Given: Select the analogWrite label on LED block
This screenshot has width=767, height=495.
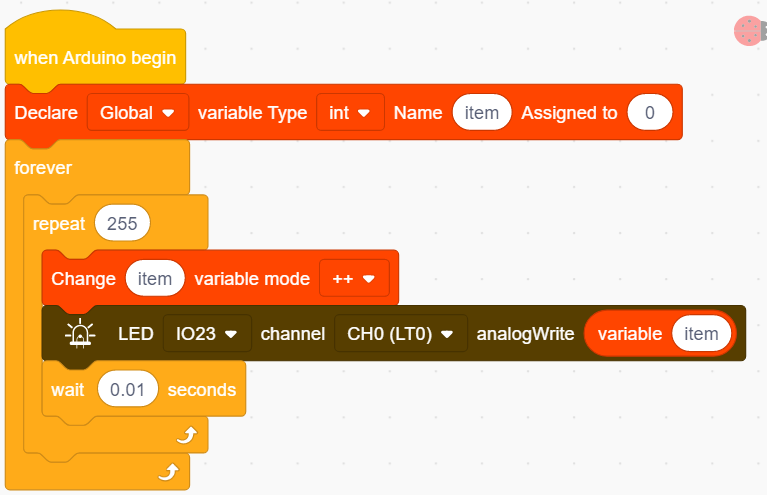Looking at the screenshot, I should pos(525,334).
